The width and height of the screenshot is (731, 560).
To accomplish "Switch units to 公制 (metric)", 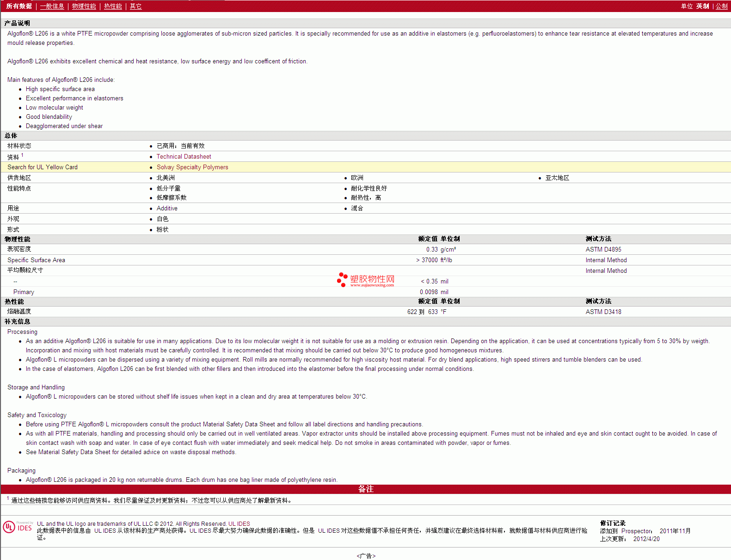I will (x=721, y=6).
